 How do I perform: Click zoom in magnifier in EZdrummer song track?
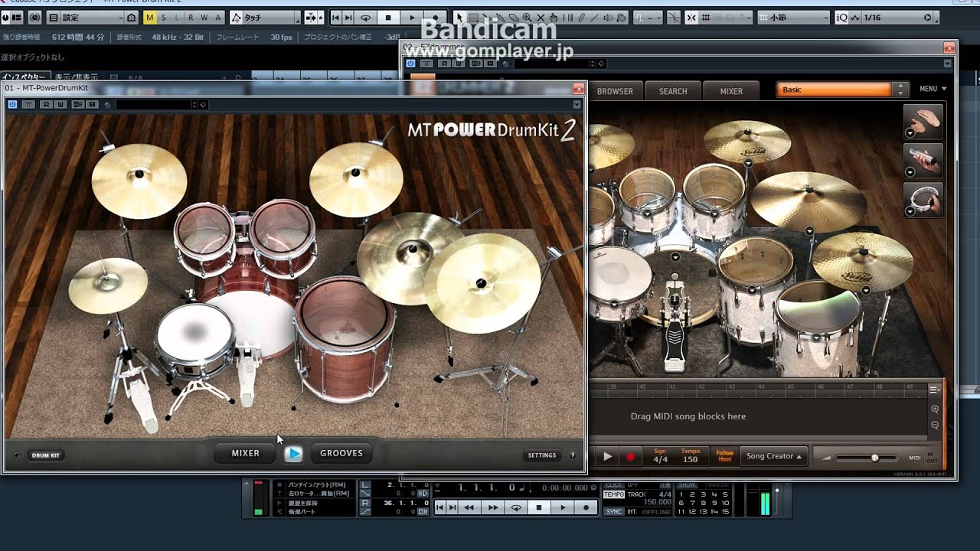point(935,409)
